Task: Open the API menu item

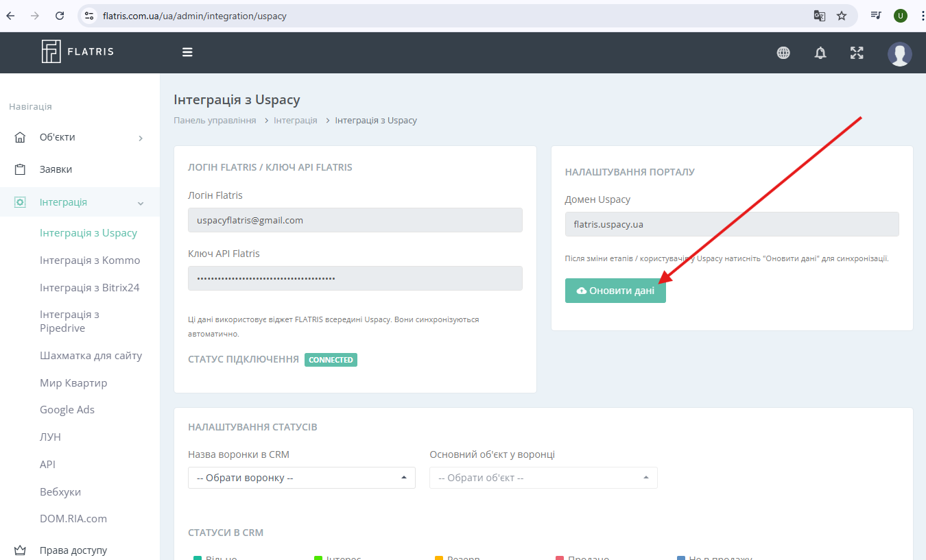Action: [47, 464]
